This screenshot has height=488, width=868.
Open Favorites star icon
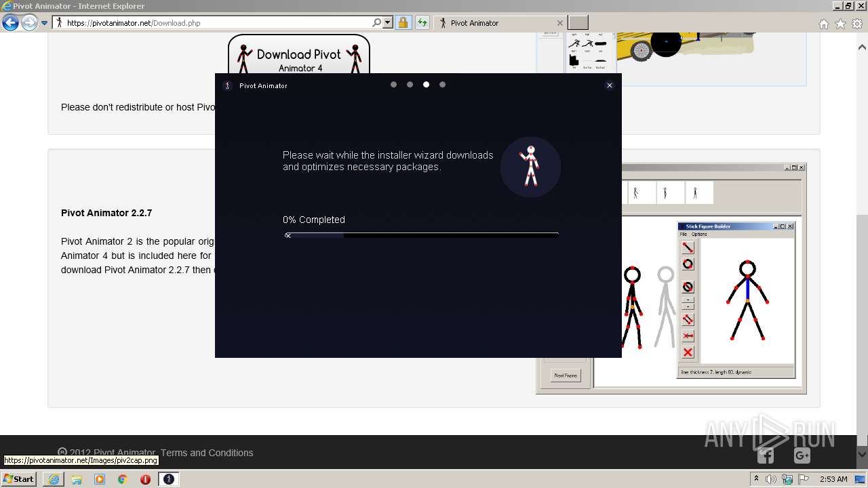pos(840,24)
